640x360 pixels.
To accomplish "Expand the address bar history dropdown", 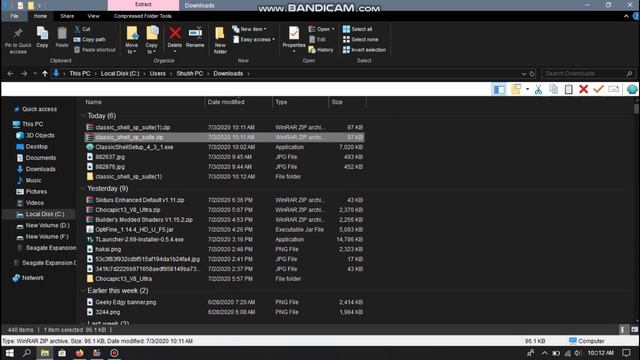I will click(524, 74).
